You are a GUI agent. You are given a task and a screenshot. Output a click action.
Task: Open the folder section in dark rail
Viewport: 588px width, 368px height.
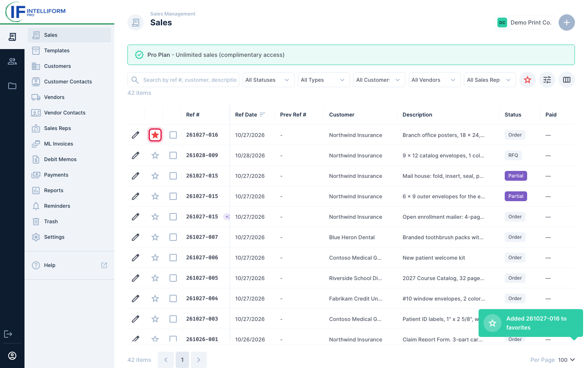[12, 86]
